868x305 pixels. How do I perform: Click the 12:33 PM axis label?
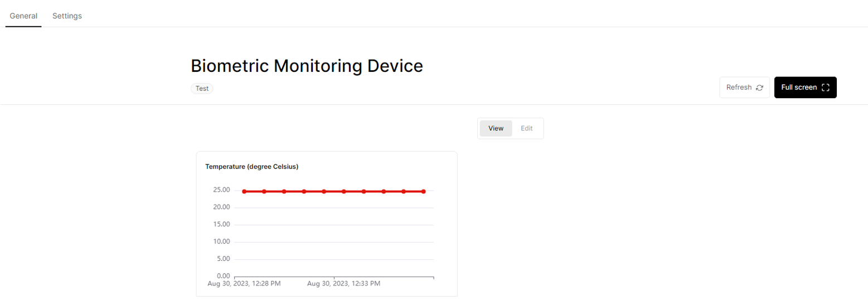(344, 284)
